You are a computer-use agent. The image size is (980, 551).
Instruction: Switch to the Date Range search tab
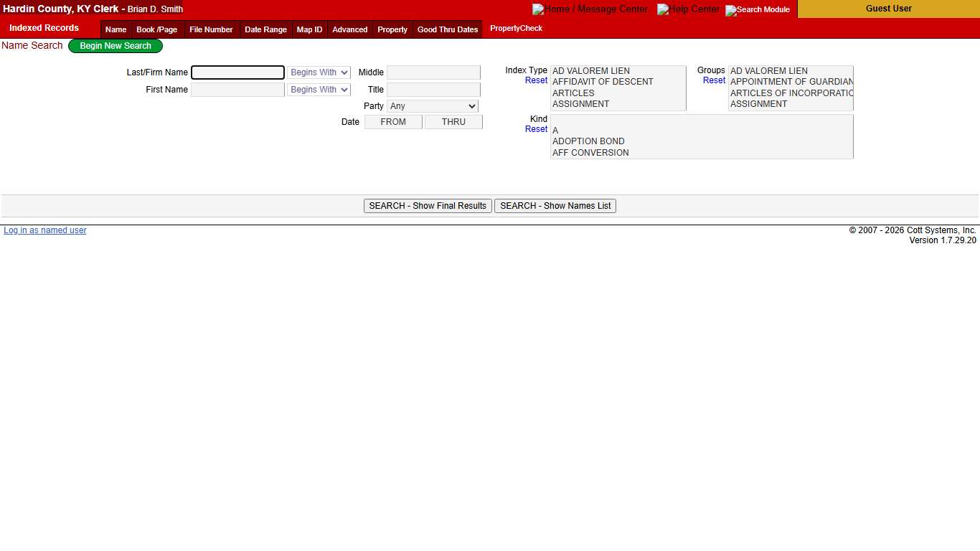tap(265, 29)
